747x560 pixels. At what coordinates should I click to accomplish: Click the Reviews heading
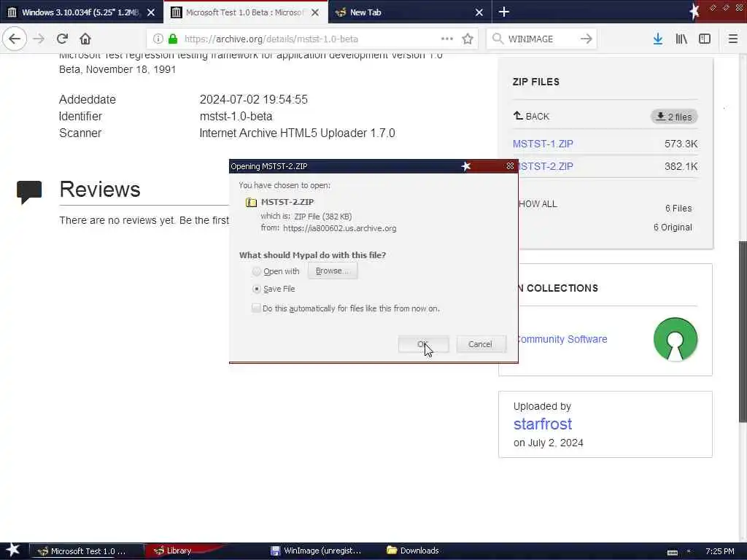click(100, 189)
